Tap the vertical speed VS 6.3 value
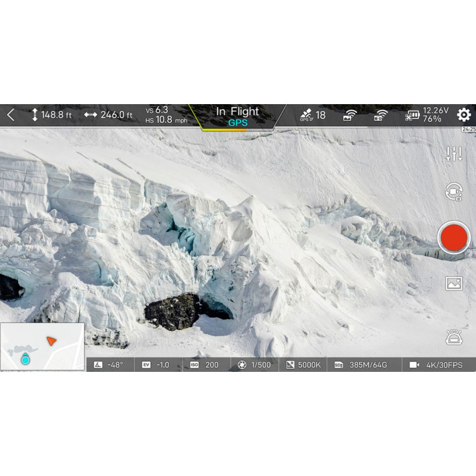Screen dimensions: 476x476 156,109
